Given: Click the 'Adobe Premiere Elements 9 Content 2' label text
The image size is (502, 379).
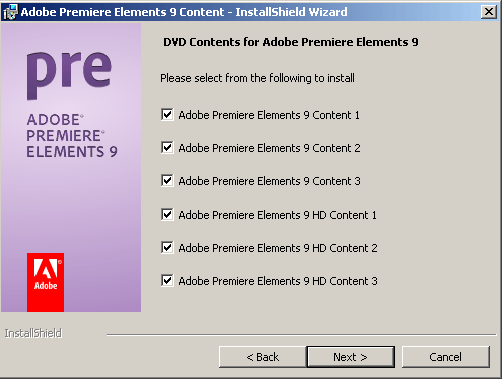Looking at the screenshot, I should [x=269, y=148].
